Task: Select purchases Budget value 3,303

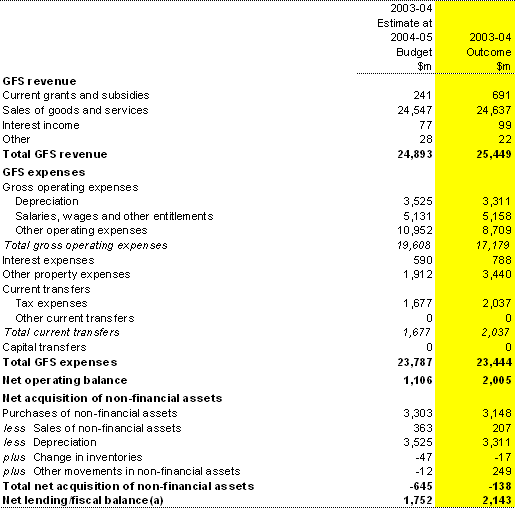Action: [x=418, y=413]
